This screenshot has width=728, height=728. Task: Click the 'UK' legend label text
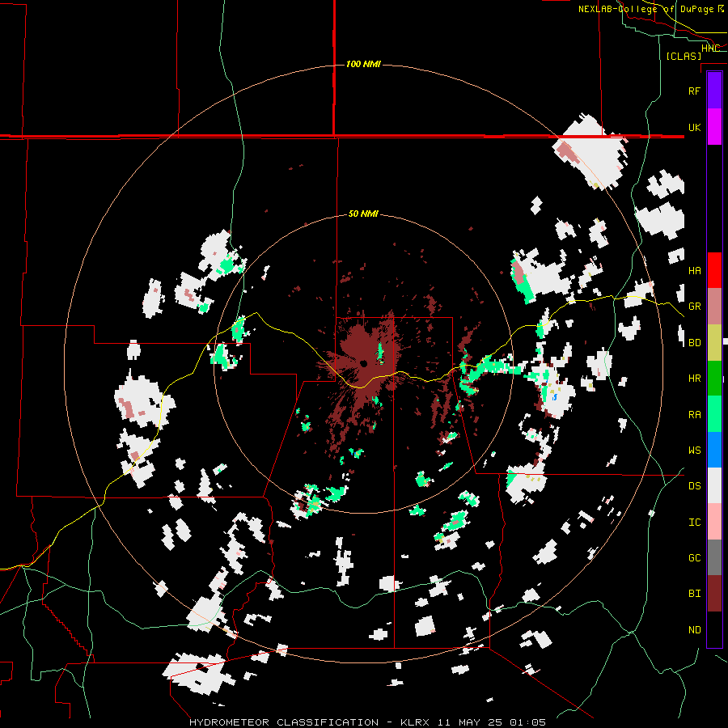coord(694,127)
